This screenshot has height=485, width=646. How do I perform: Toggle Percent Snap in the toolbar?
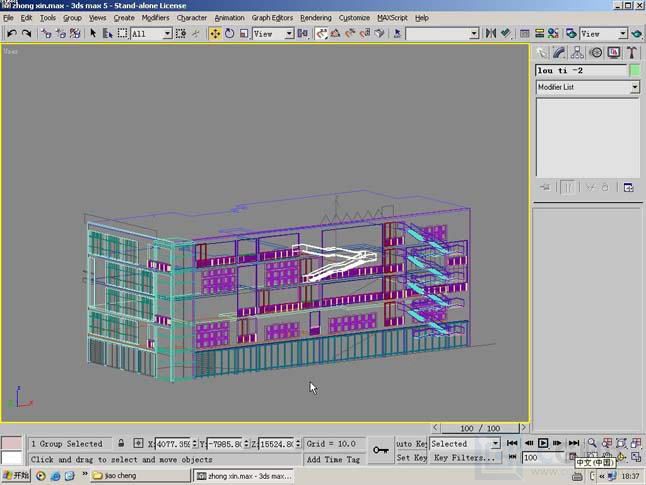350,33
